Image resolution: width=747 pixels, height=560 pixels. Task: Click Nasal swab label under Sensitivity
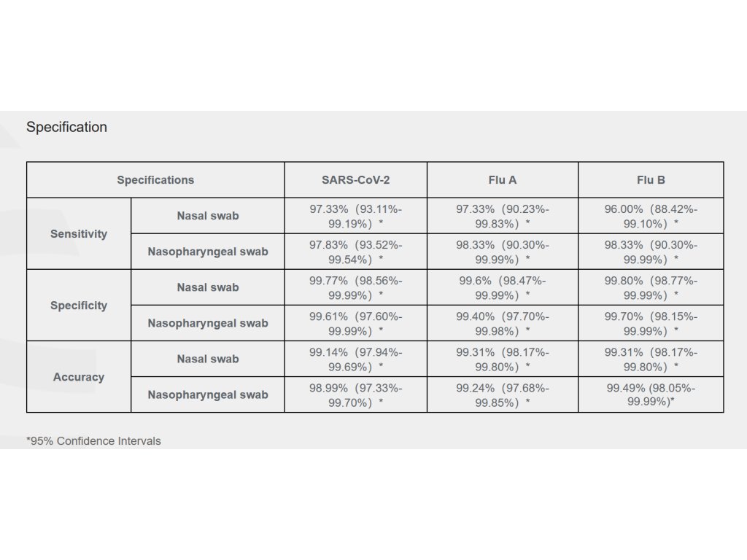click(208, 216)
